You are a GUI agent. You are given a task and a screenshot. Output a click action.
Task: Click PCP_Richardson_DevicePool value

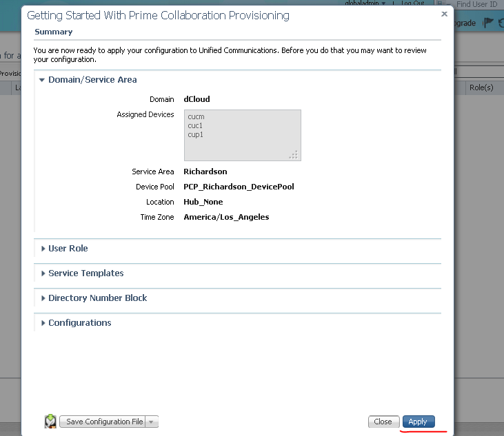239,187
